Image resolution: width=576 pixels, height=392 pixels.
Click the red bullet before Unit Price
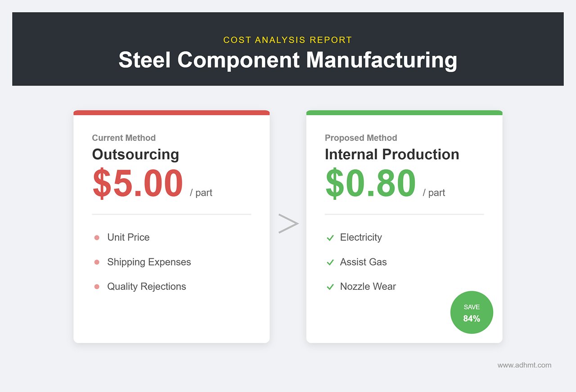click(97, 238)
